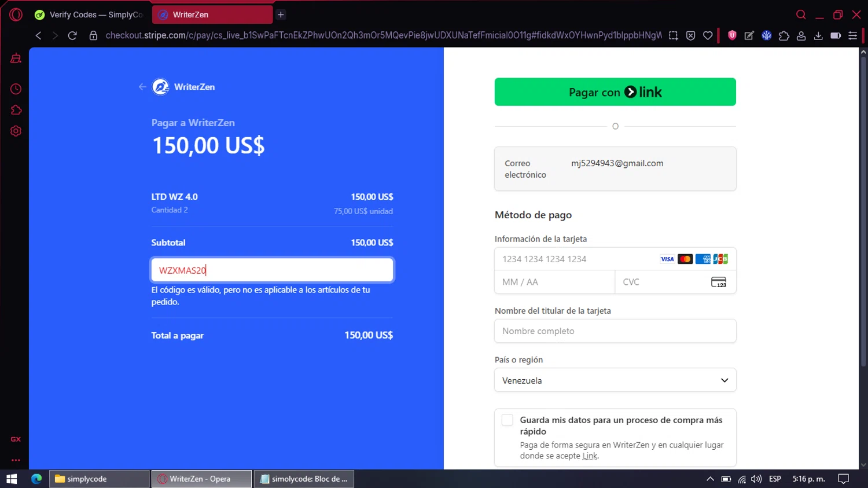This screenshot has height=488, width=868.
Task: Open Extensions cube icon in sidebar
Action: [x=16, y=110]
